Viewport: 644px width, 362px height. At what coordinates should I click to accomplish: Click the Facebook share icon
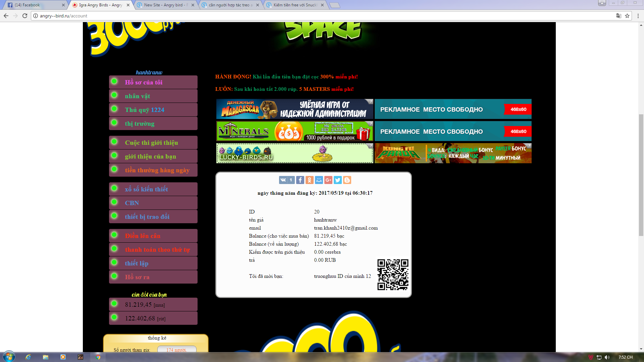point(300,180)
